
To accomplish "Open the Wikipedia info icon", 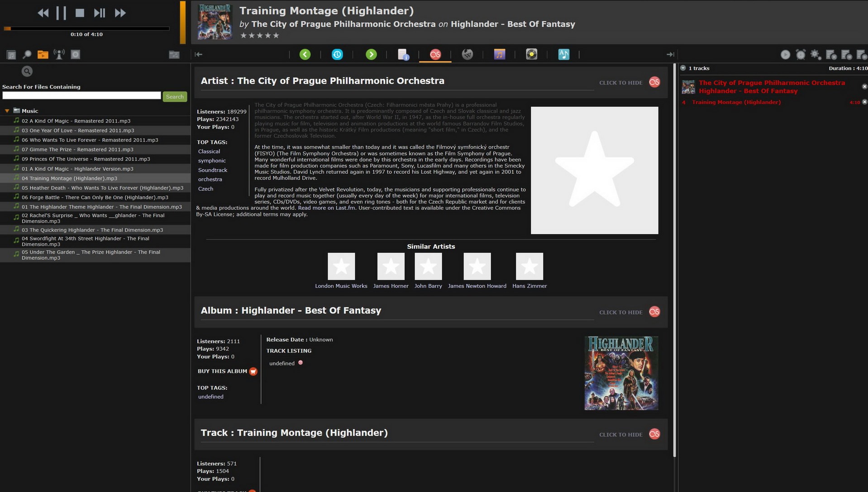I will tap(467, 54).
